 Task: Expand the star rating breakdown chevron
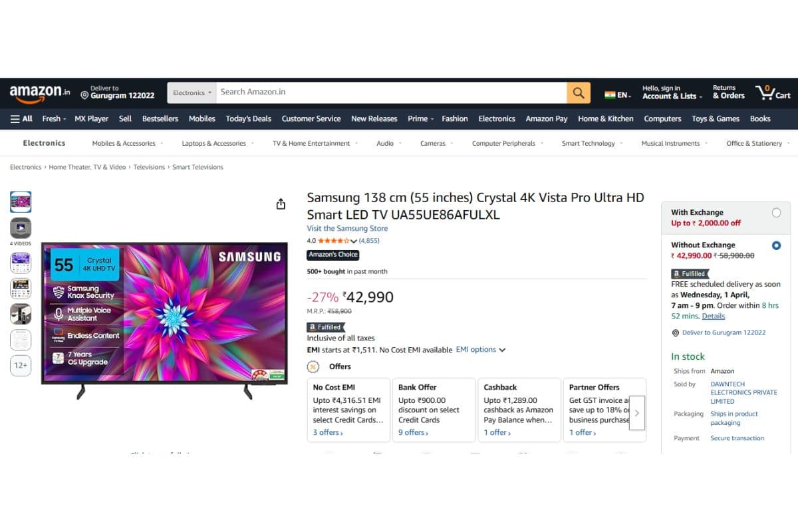coord(354,241)
